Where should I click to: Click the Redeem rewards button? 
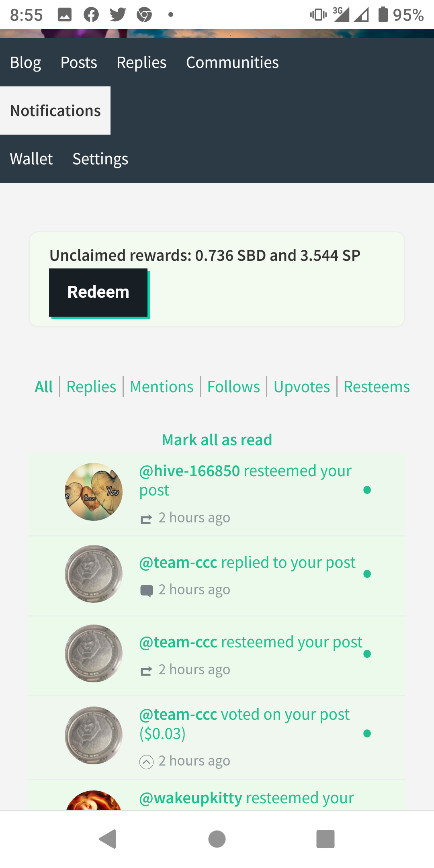pyautogui.click(x=98, y=293)
